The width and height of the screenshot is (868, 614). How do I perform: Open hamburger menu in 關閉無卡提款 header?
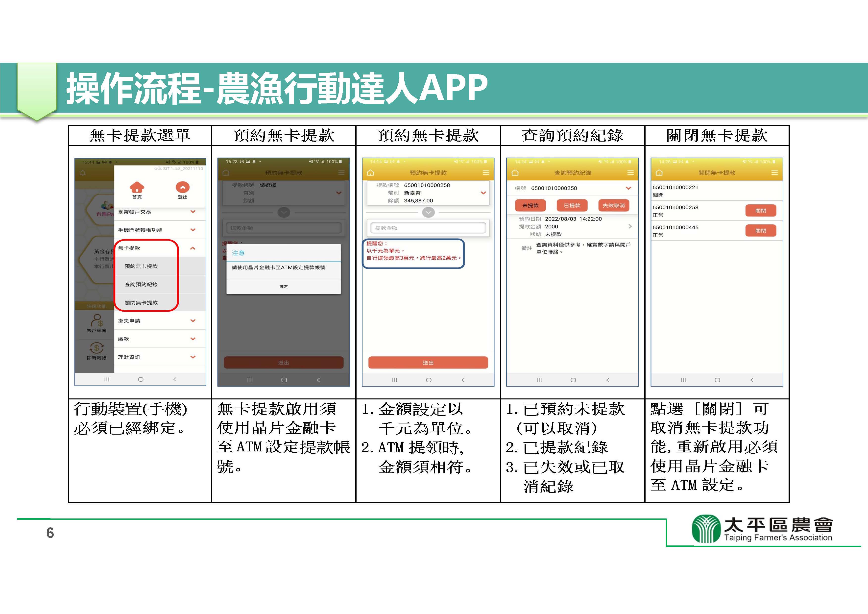775,173
